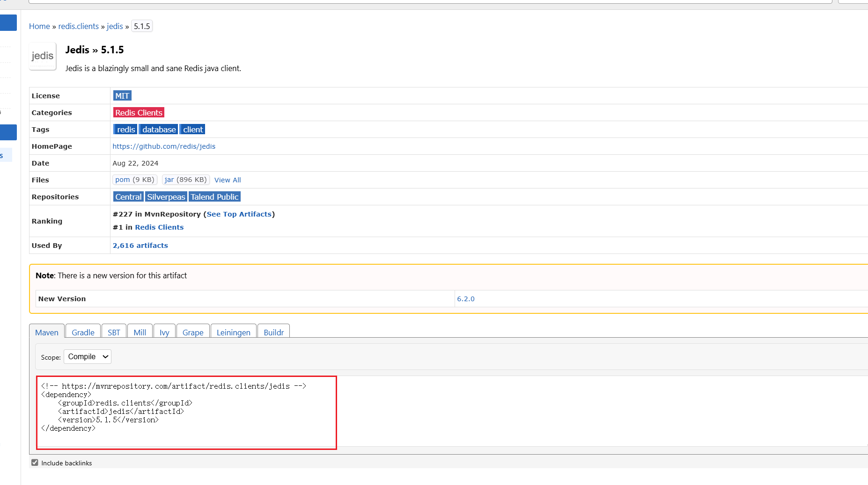Select the database tag
This screenshot has width=868, height=485.
coord(159,130)
